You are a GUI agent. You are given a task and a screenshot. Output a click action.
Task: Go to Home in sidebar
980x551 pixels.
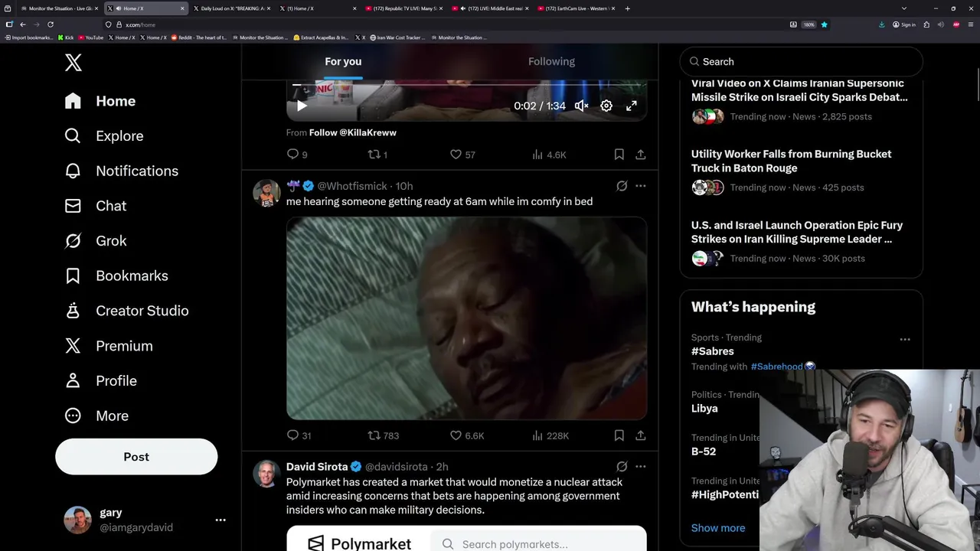click(100, 101)
